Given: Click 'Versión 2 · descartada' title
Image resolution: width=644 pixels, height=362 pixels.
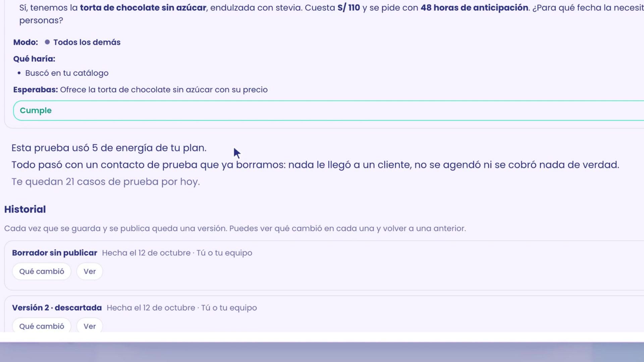Looking at the screenshot, I should [x=57, y=308].
